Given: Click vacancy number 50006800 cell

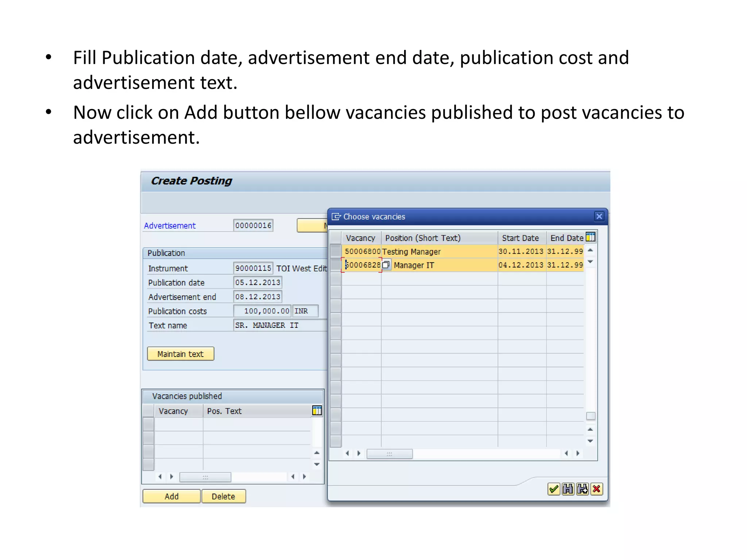Looking at the screenshot, I should 362,252.
